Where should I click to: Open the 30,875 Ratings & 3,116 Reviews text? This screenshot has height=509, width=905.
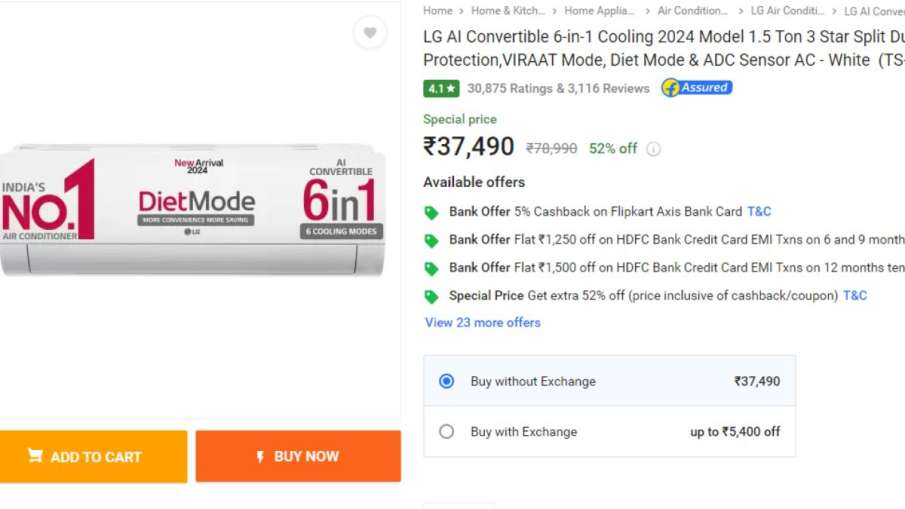(x=558, y=88)
